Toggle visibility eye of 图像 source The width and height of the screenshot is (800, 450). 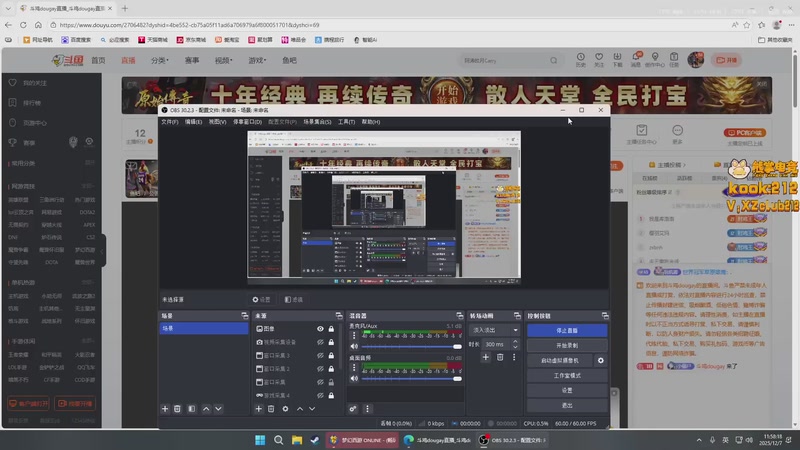[x=320, y=329]
